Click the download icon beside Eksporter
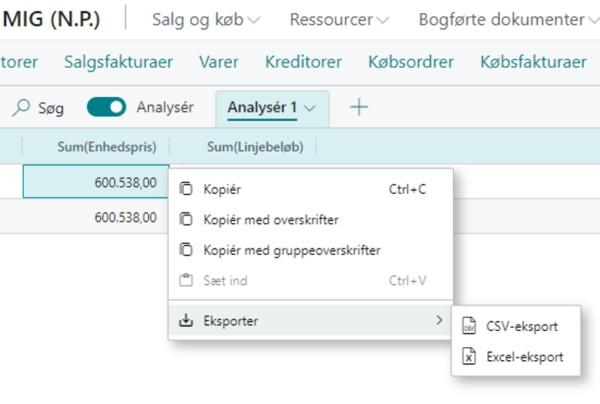 pos(186,320)
